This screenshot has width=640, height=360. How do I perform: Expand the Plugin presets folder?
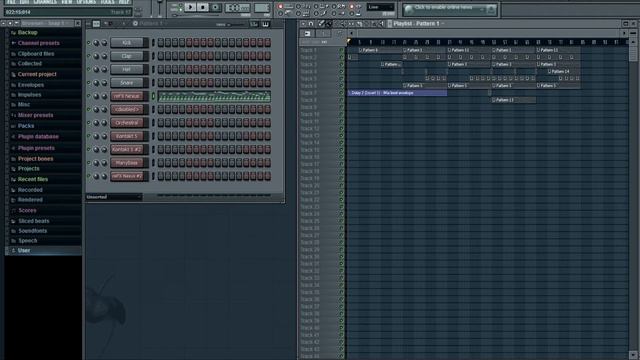[36, 148]
